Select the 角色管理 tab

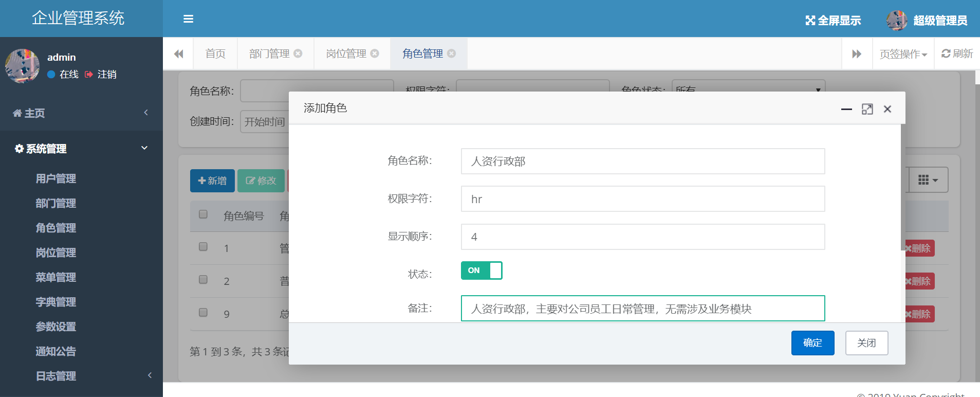(422, 53)
